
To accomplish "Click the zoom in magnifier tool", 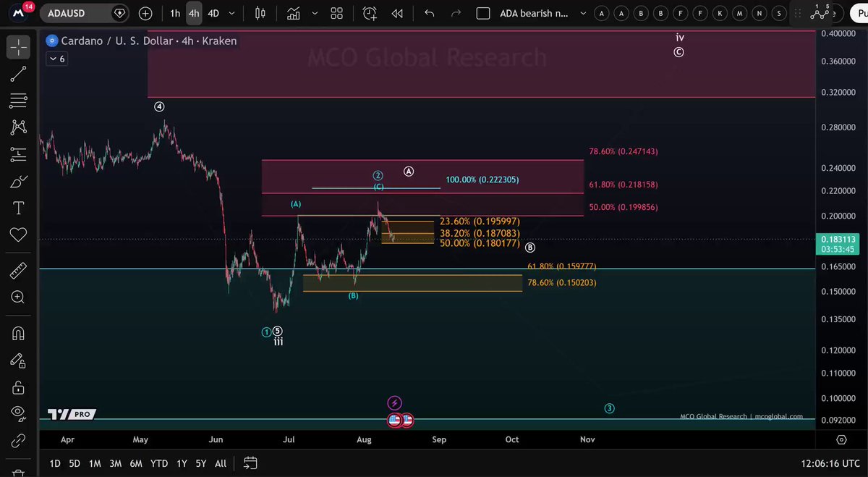I will click(x=18, y=297).
